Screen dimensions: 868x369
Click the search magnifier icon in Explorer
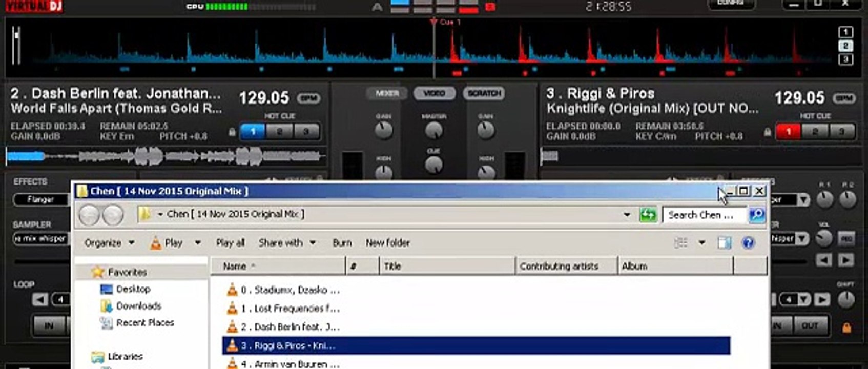click(757, 215)
